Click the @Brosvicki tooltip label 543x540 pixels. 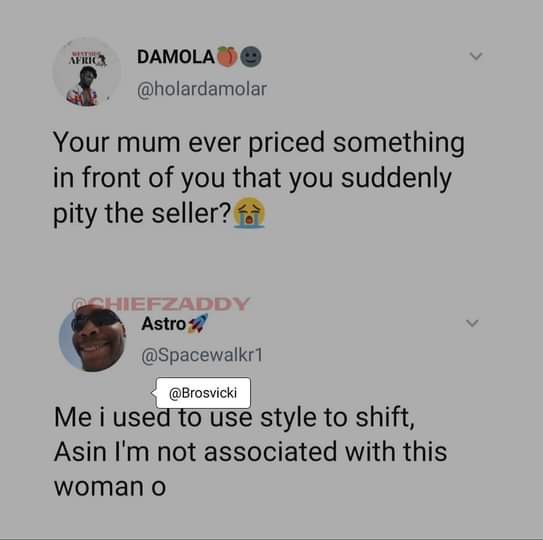point(203,393)
